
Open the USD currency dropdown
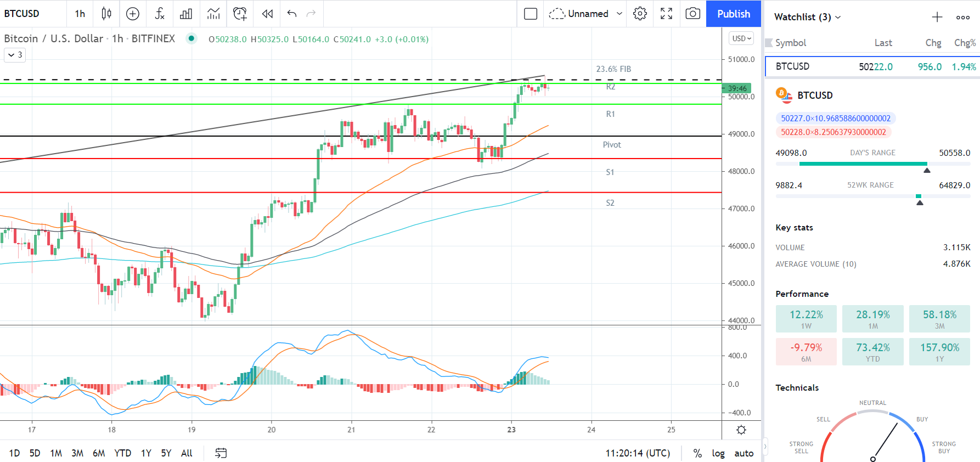[741, 38]
